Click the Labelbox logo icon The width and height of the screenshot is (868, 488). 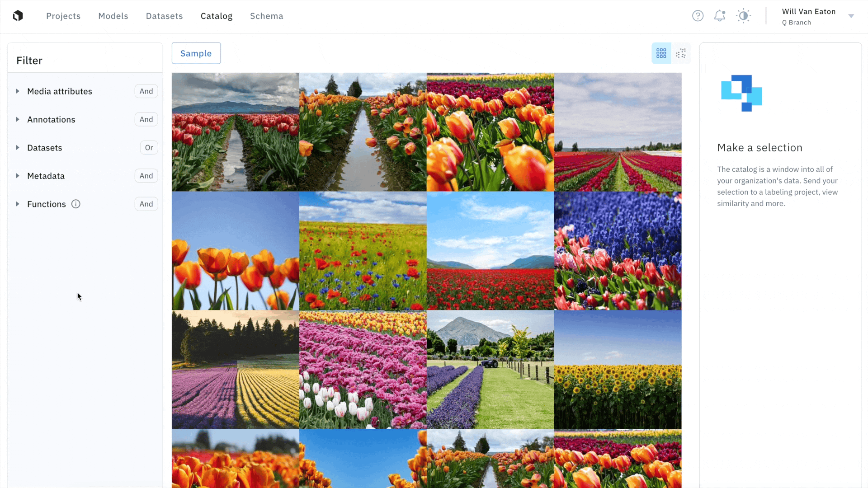coord(18,16)
